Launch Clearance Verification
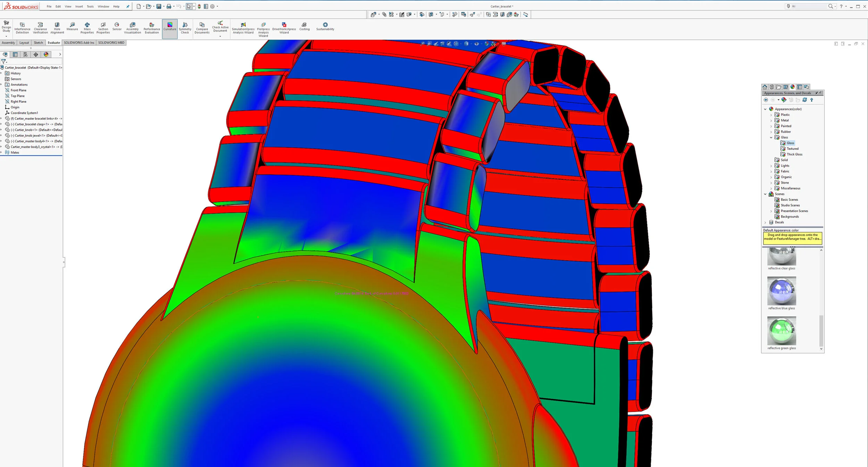 point(40,28)
